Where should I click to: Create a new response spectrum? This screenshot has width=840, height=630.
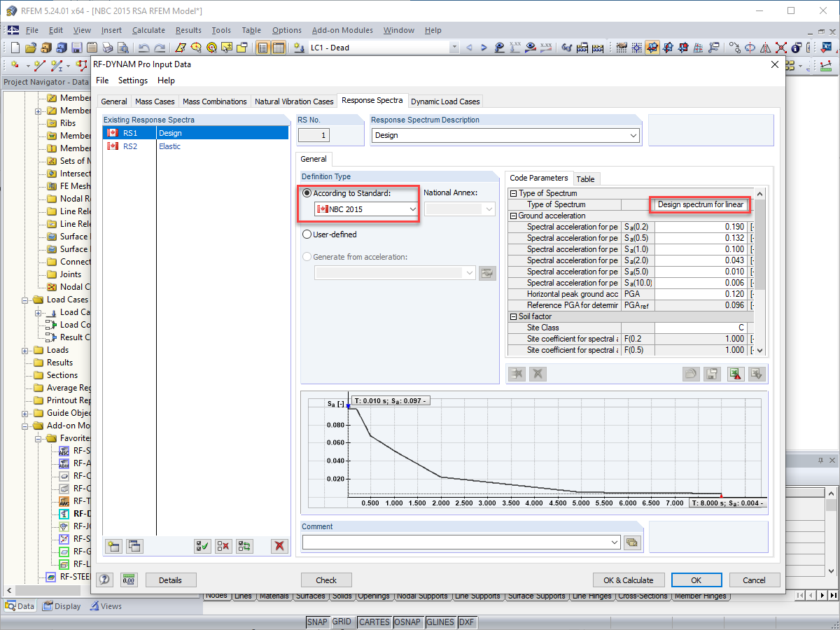[113, 546]
